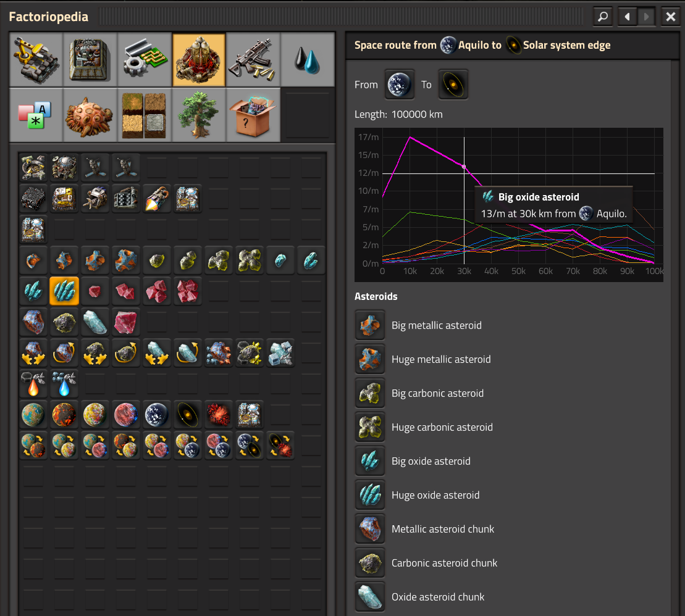Select the Aquilo to Solar system edge route icon
This screenshot has height=616, width=685.
pos(250,446)
